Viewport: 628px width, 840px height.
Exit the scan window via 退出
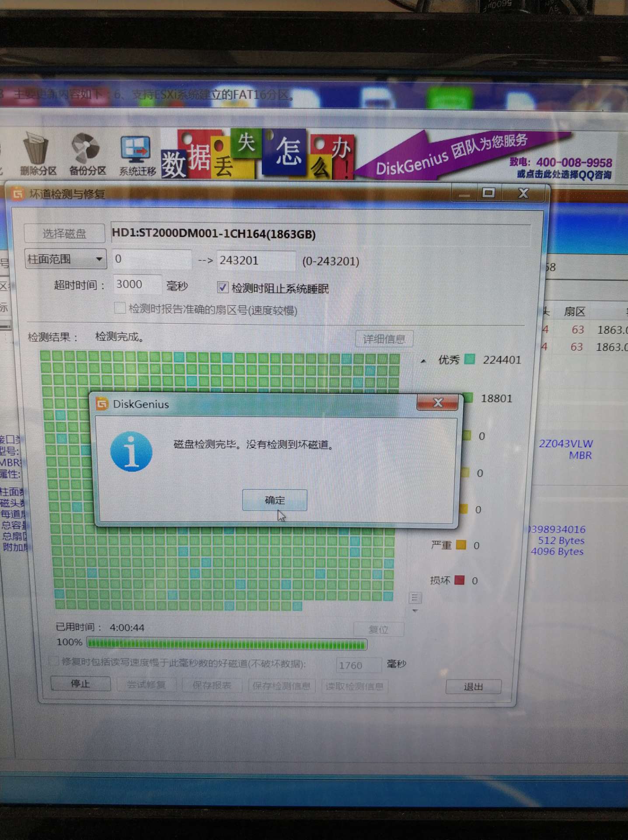(x=473, y=686)
